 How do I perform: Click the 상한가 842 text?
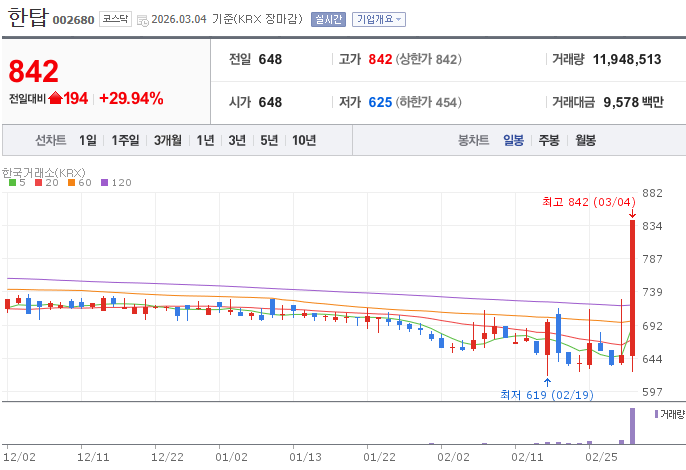tap(428, 59)
